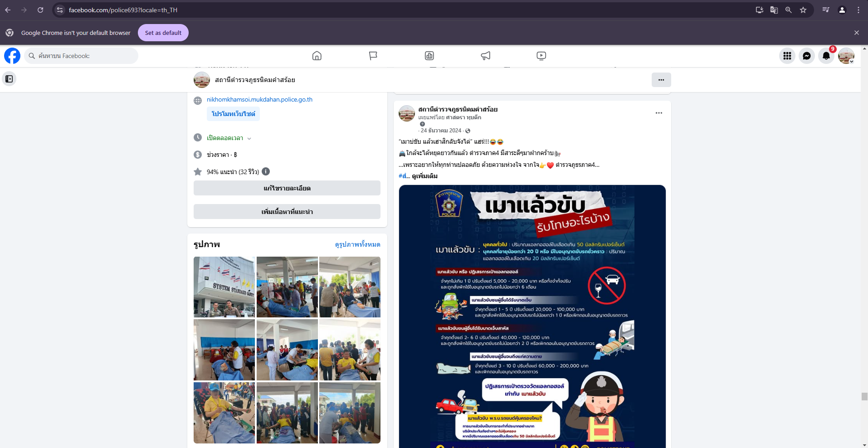Click the โปรโมทเว็บไซต์ button

pos(233,114)
